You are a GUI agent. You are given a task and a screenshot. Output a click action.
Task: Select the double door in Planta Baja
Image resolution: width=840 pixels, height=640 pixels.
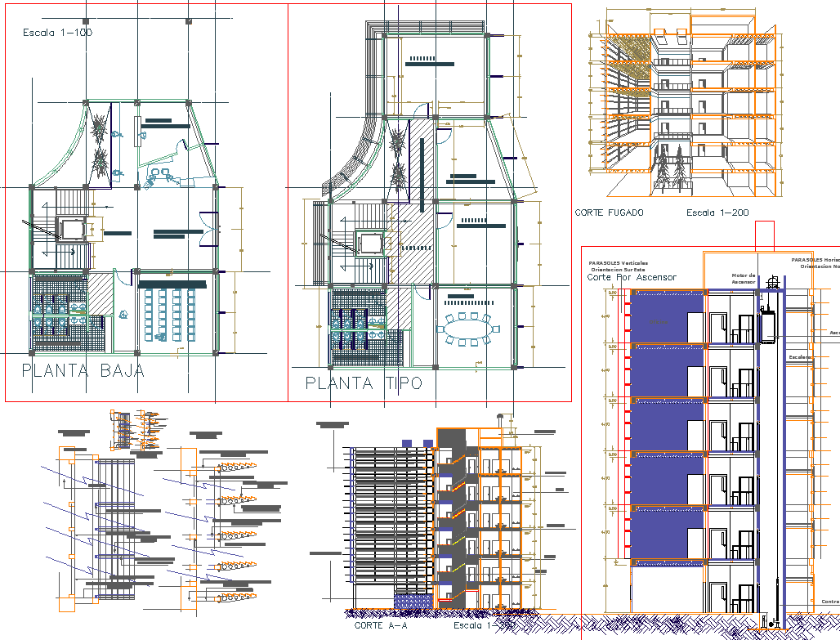click(x=207, y=226)
